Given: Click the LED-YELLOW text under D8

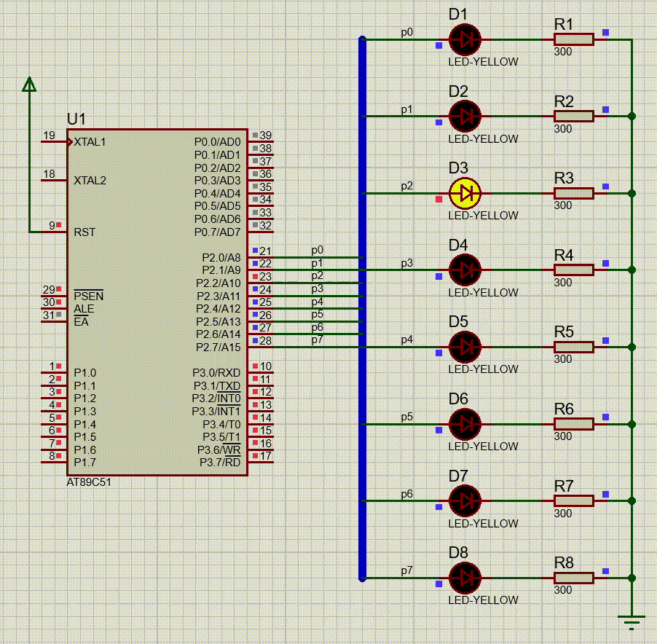Looking at the screenshot, I should click(483, 600).
